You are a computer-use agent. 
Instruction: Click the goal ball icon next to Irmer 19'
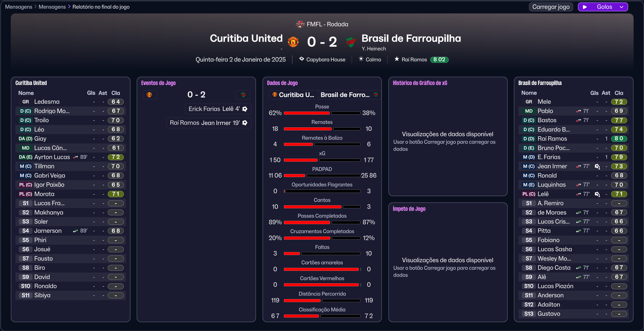coord(245,123)
